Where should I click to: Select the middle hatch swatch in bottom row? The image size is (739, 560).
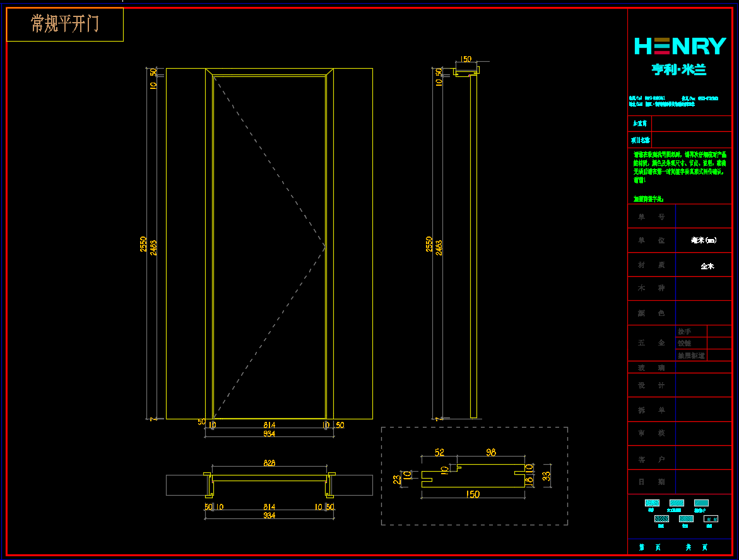click(x=687, y=518)
